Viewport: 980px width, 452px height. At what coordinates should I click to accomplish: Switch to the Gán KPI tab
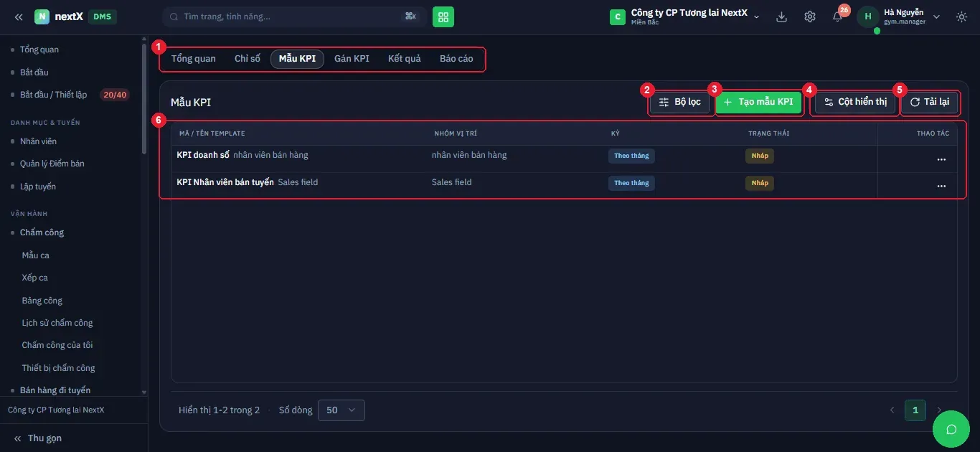click(352, 59)
